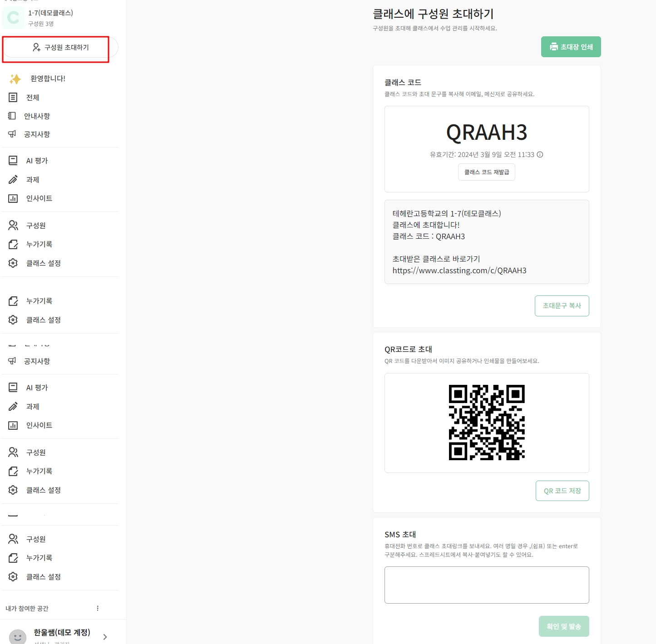Click the sparkle icon beside 환영합니다!

15,79
